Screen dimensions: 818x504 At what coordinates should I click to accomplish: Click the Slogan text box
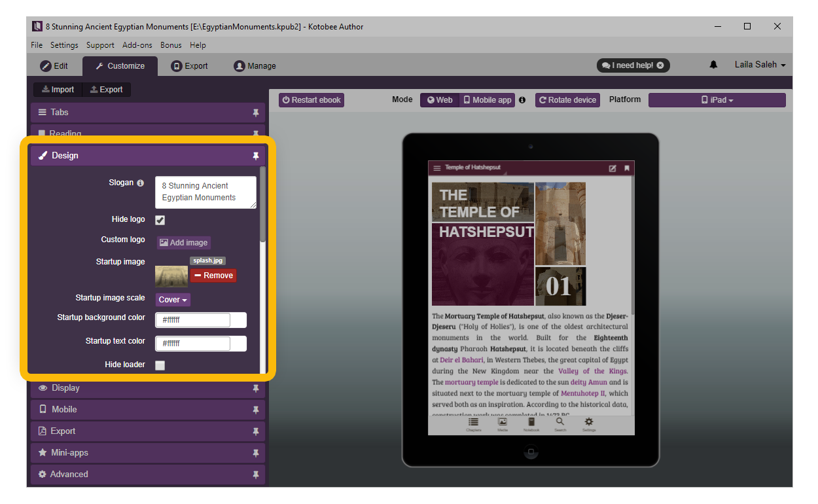point(205,192)
